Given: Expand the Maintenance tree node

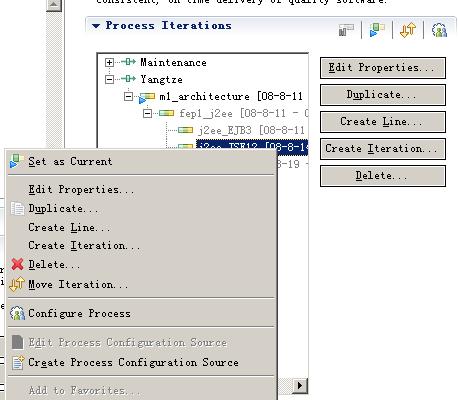Looking at the screenshot, I should pyautogui.click(x=109, y=62).
